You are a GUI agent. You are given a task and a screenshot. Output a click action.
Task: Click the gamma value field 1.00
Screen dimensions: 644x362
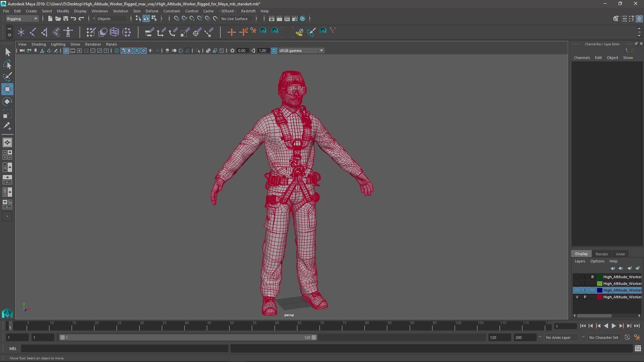263,51
